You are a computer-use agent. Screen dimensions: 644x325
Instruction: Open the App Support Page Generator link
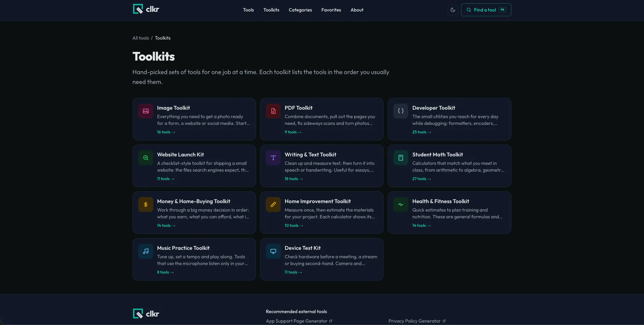coord(297,321)
